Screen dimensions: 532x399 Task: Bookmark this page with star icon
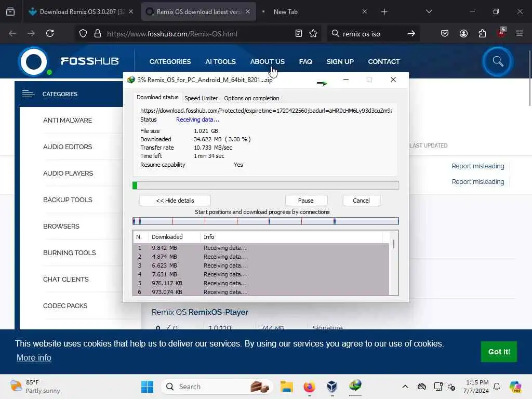point(313,33)
